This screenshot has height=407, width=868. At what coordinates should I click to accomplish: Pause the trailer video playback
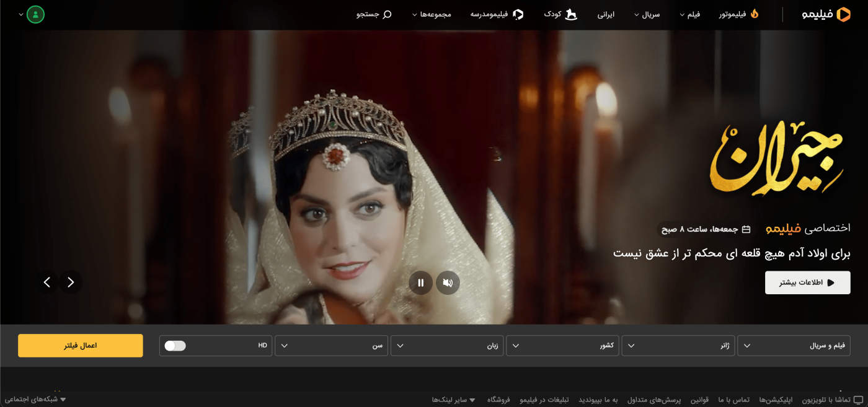421,282
